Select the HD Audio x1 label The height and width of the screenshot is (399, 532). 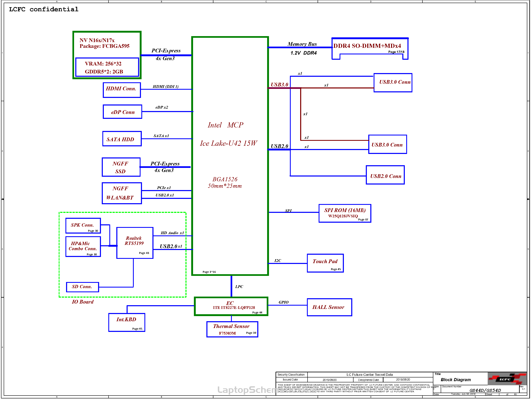172,233
